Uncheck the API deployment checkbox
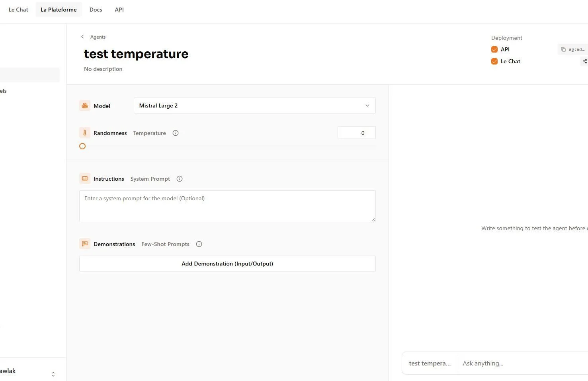The image size is (588, 381). [494, 49]
